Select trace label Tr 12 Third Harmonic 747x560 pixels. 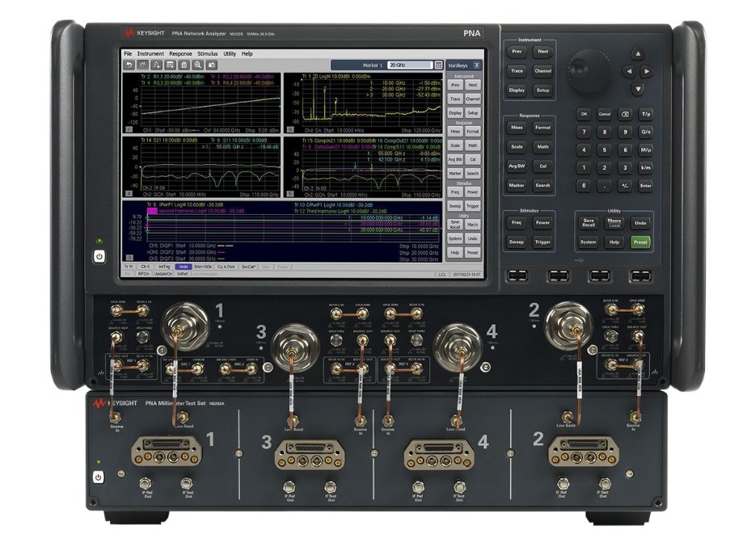(340, 211)
